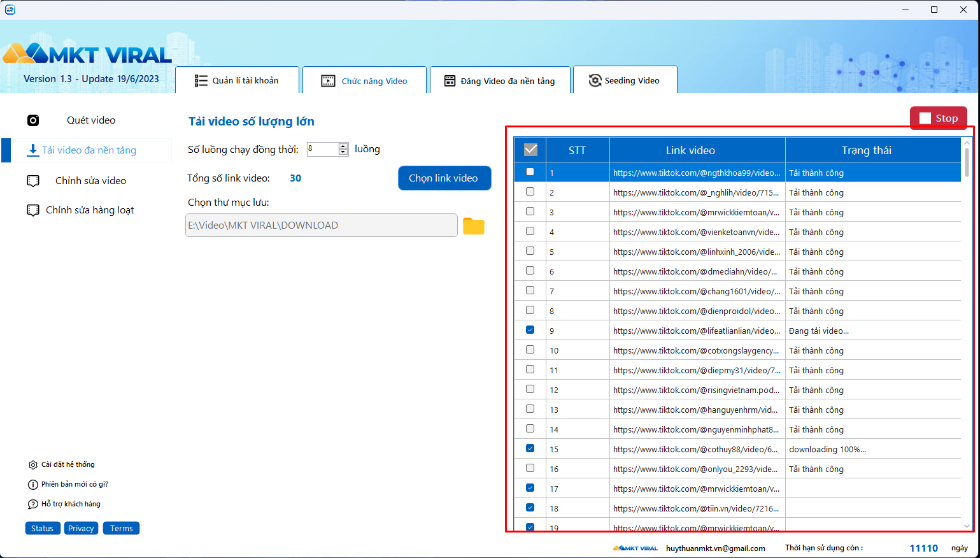Uncheck the checkbox for row 15

tap(530, 448)
